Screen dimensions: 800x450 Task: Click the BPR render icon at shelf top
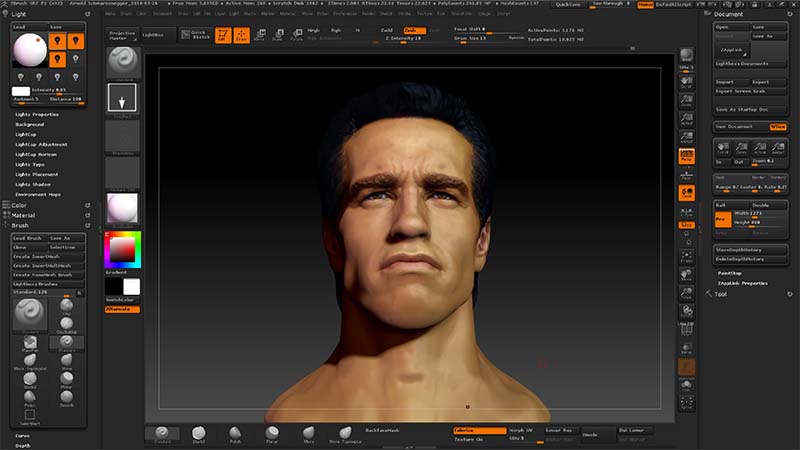(687, 55)
